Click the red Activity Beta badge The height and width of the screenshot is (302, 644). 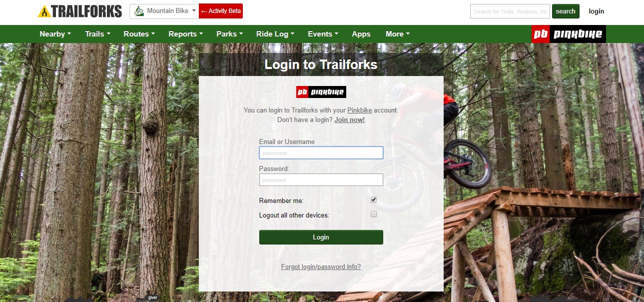[221, 11]
